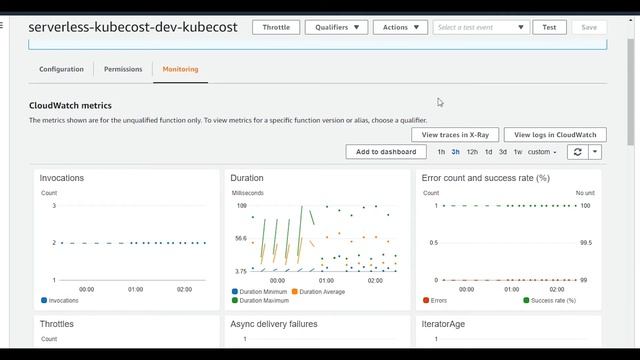Click the blue Invocations legend swatch

(44, 300)
